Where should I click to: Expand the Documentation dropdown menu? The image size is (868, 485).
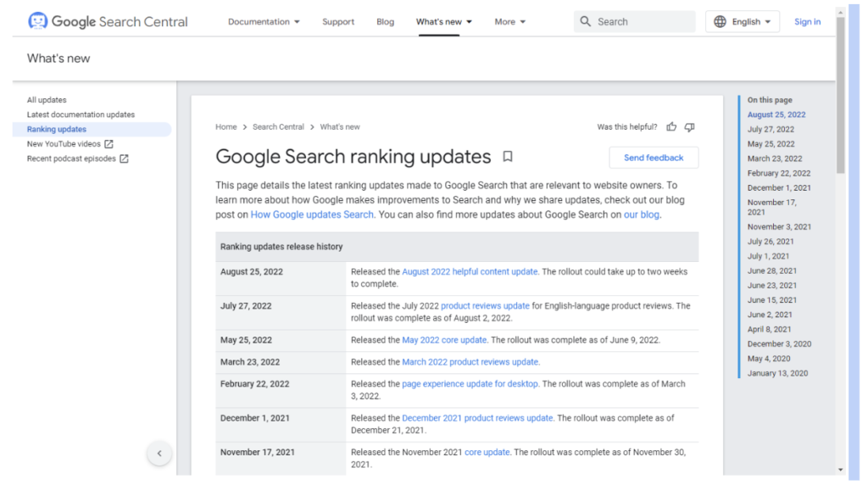pos(264,21)
